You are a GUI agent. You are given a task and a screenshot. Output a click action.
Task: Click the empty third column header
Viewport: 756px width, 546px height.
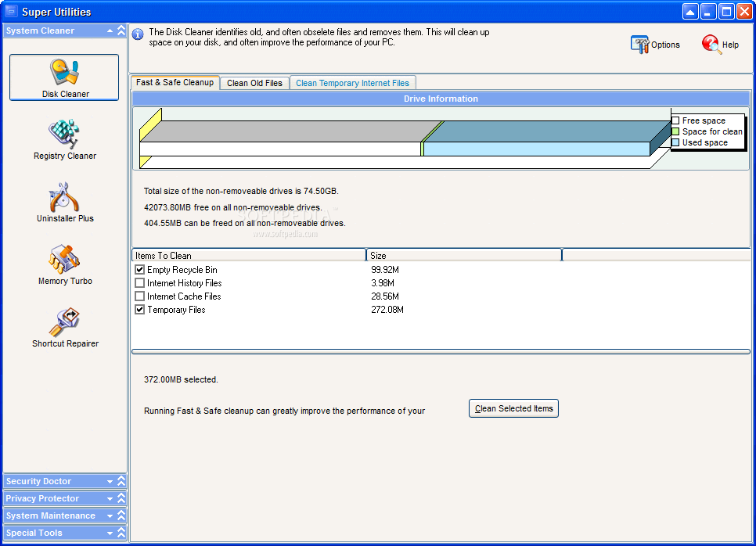pos(656,256)
